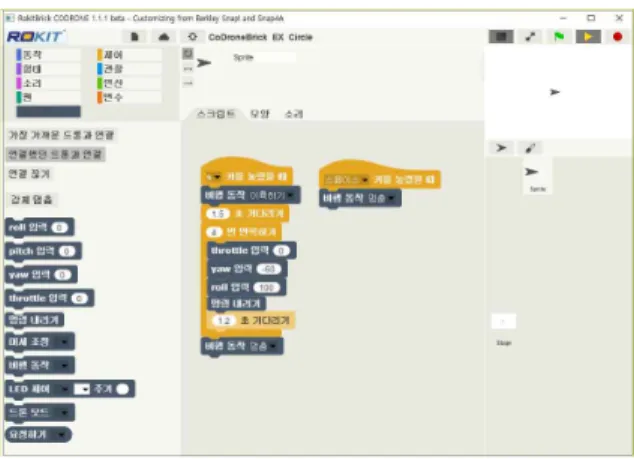Click the palette yaw 입력 value field

(x=63, y=275)
